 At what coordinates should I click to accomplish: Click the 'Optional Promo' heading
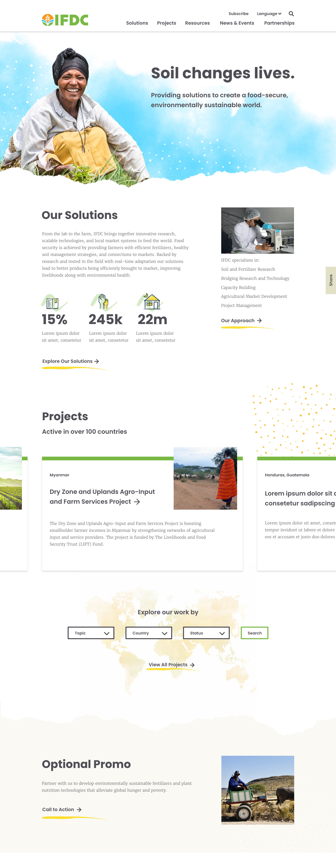(x=86, y=764)
